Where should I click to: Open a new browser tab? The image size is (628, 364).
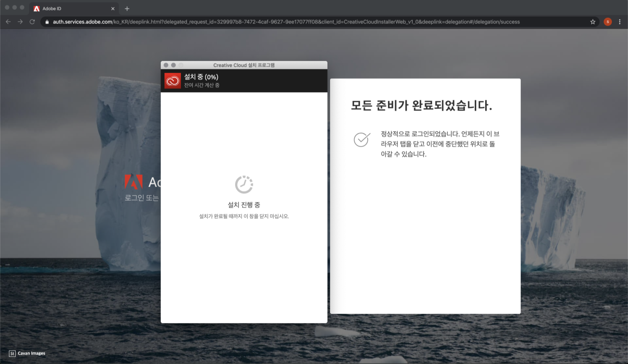127,8
